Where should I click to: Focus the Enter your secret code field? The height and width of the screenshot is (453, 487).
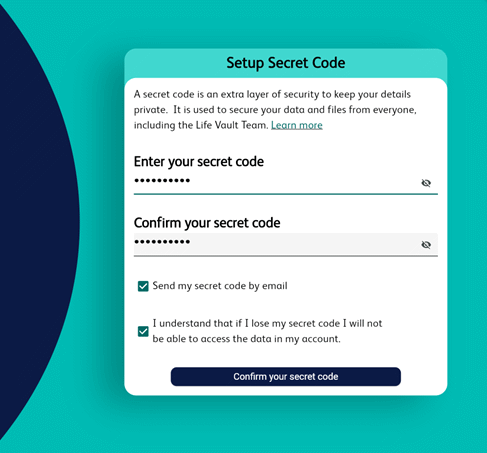[x=286, y=183]
